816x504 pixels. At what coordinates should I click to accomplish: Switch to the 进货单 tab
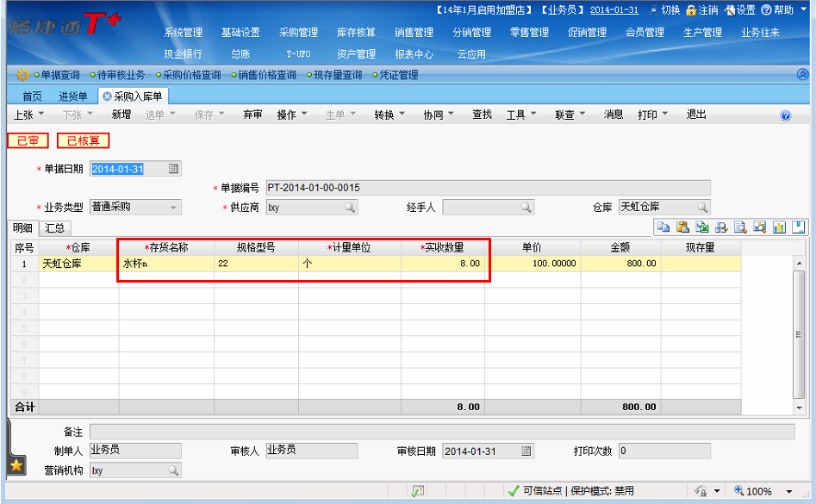click(72, 96)
